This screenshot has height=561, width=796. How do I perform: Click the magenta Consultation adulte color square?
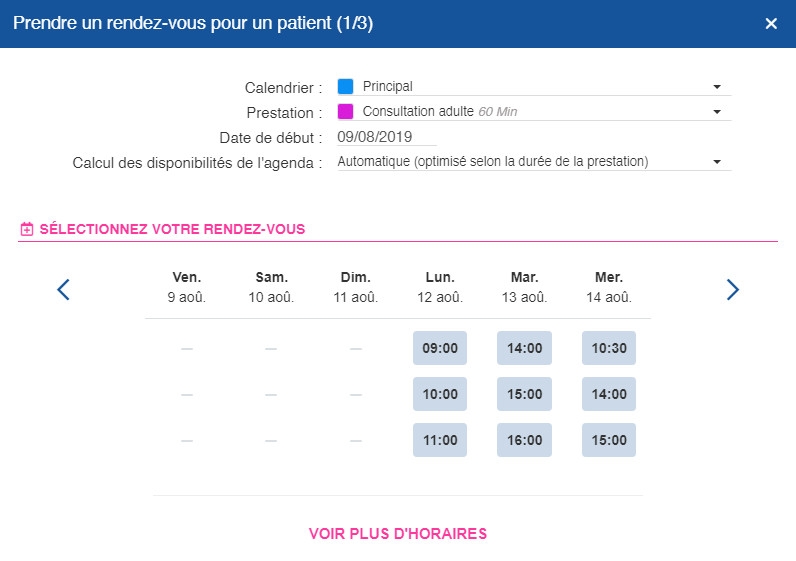tap(346, 111)
